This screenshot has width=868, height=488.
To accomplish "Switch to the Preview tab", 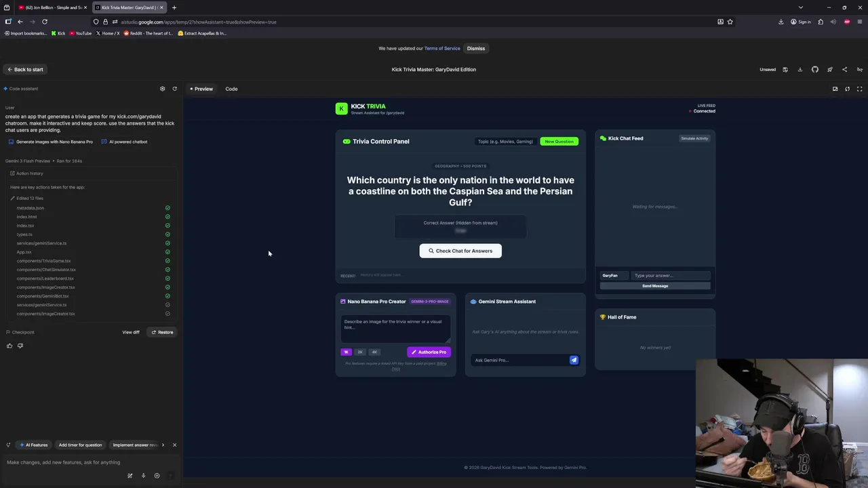I will [201, 89].
